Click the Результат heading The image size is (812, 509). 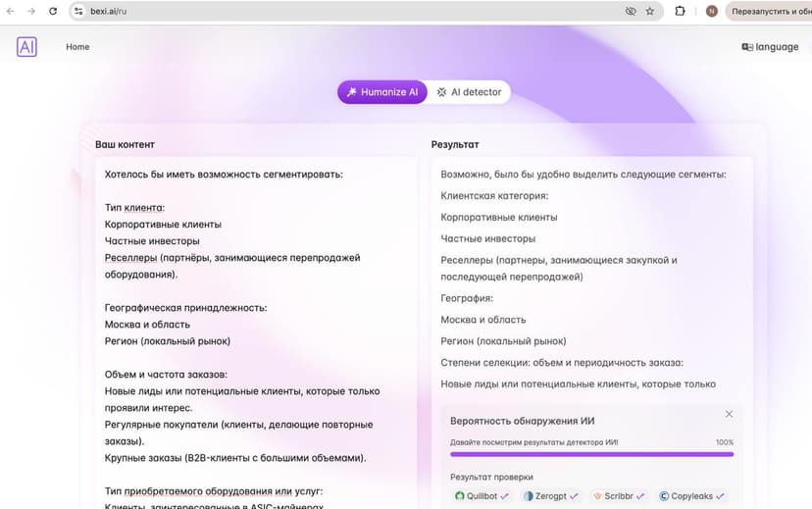tap(455, 144)
